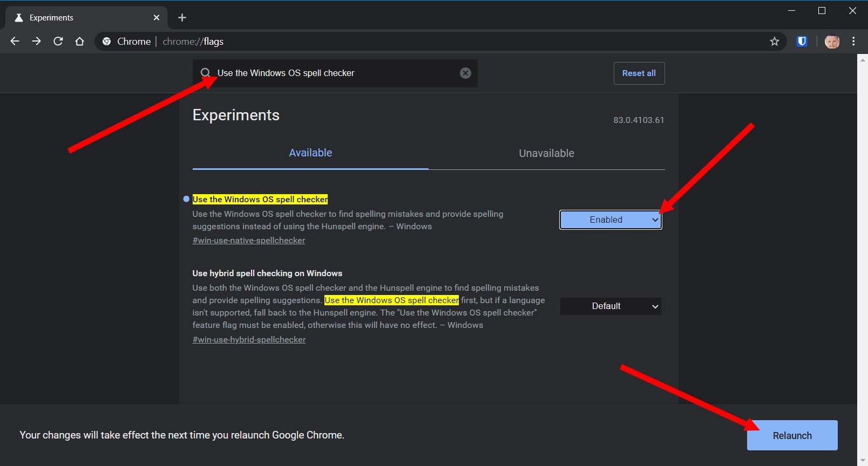Screen dimensions: 868x466
Task: Open the user profile avatar
Action: pos(832,41)
